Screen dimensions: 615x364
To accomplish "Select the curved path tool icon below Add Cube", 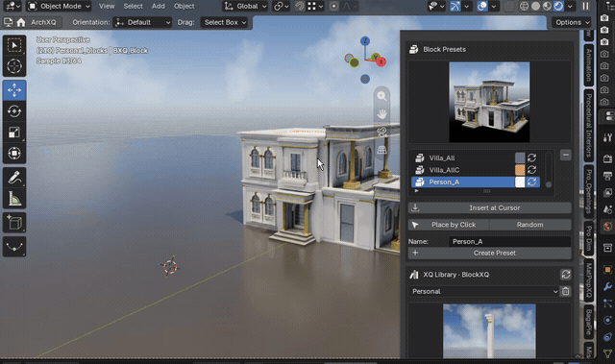I will coord(14,247).
